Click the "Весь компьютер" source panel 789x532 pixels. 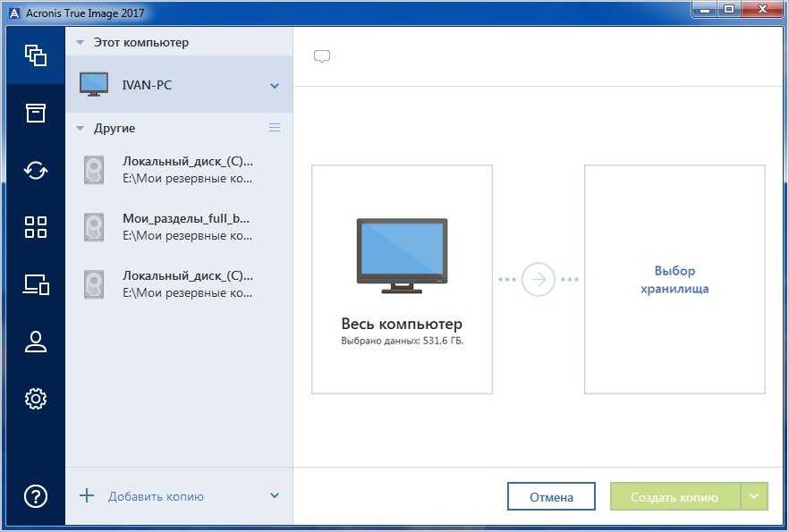click(x=402, y=279)
